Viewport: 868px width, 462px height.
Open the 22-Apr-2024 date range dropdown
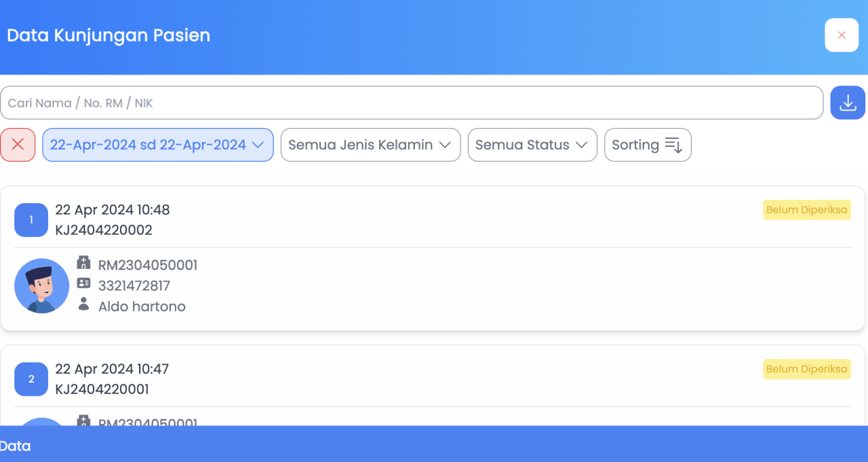click(x=157, y=145)
